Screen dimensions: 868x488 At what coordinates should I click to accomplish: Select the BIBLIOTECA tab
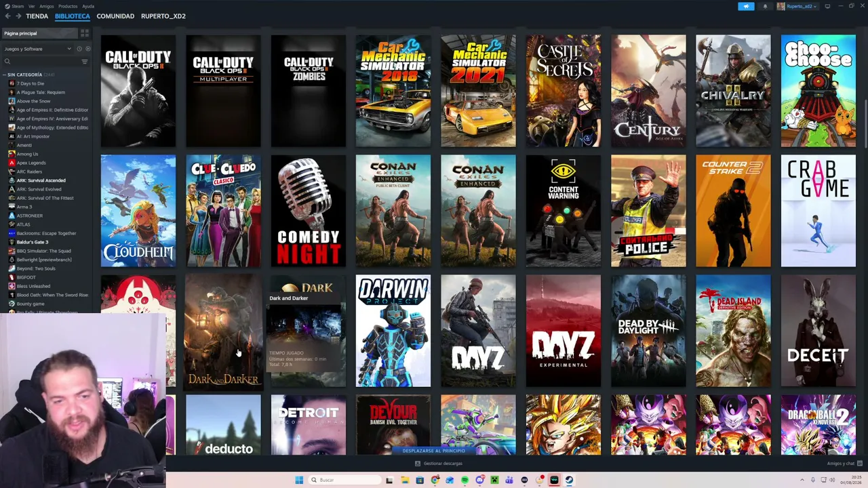[73, 16]
